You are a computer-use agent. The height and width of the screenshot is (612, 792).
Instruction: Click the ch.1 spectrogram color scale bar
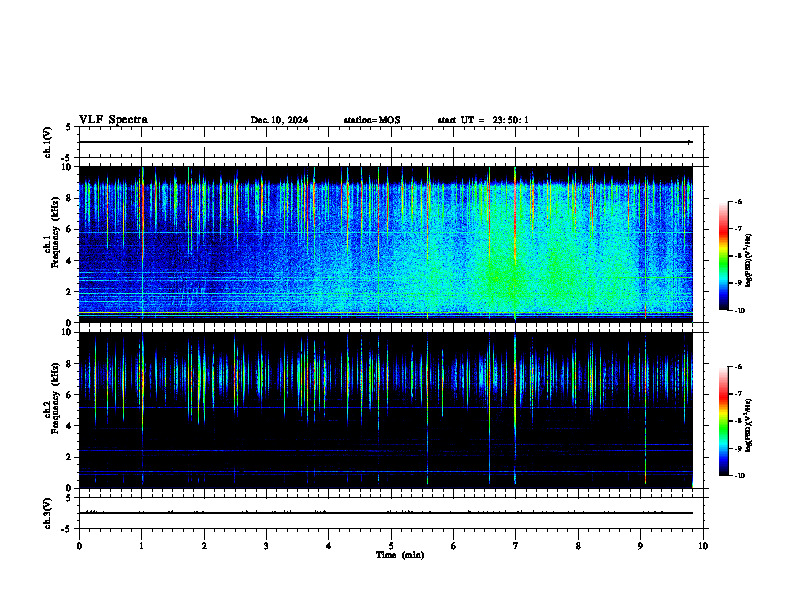723,256
